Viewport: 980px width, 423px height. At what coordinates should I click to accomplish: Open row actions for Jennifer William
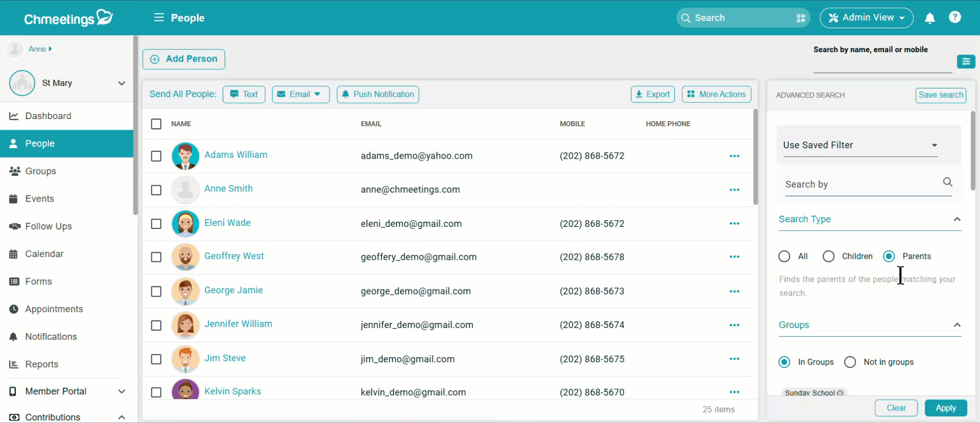pyautogui.click(x=734, y=325)
